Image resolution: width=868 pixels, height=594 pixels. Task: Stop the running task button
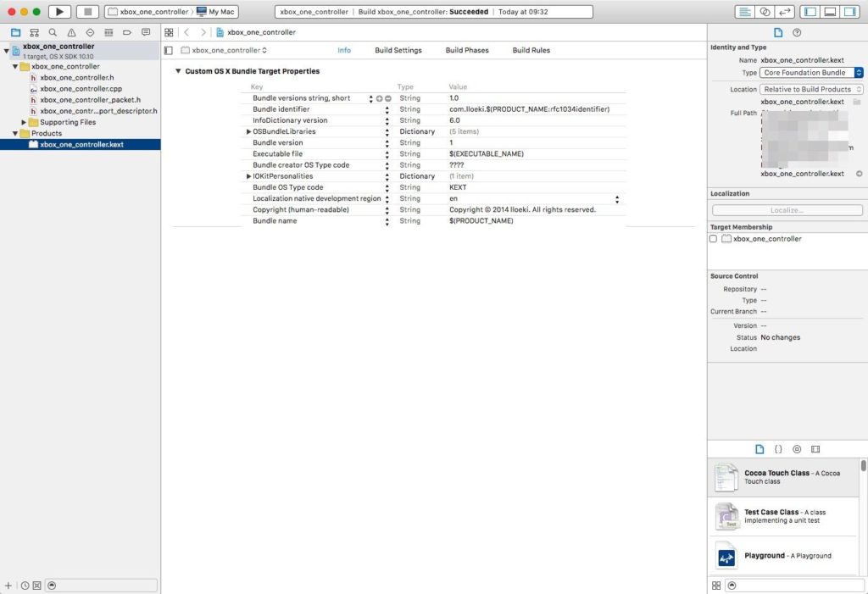click(87, 12)
